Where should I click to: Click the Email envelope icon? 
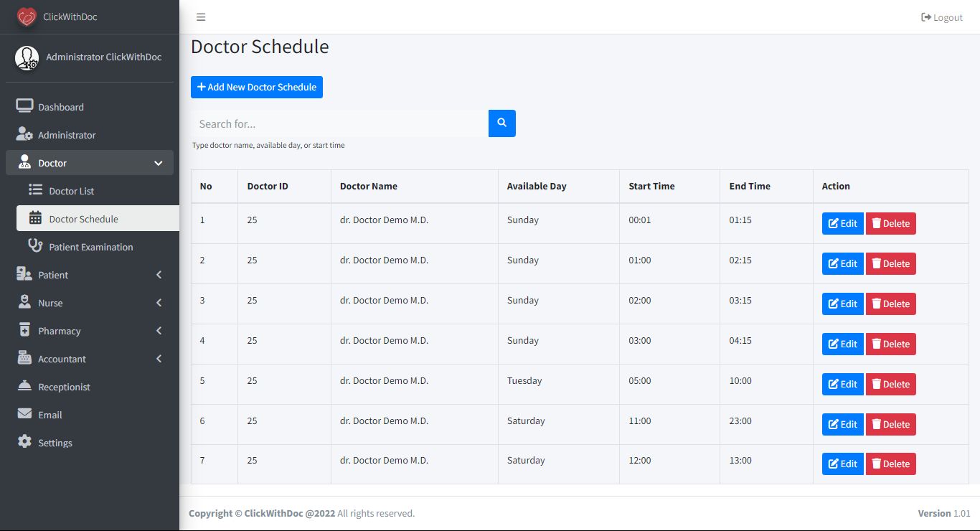click(x=24, y=414)
